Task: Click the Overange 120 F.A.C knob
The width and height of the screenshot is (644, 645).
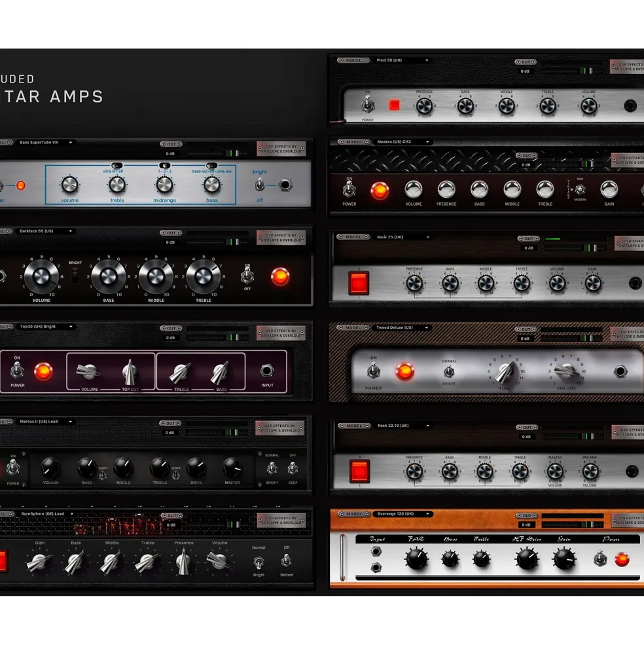Action: tap(416, 559)
